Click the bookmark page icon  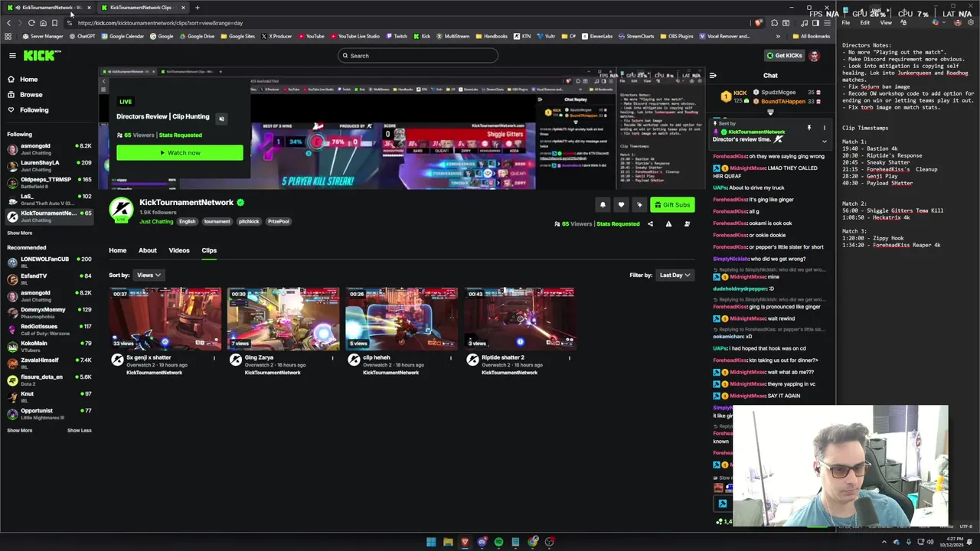[x=54, y=23]
